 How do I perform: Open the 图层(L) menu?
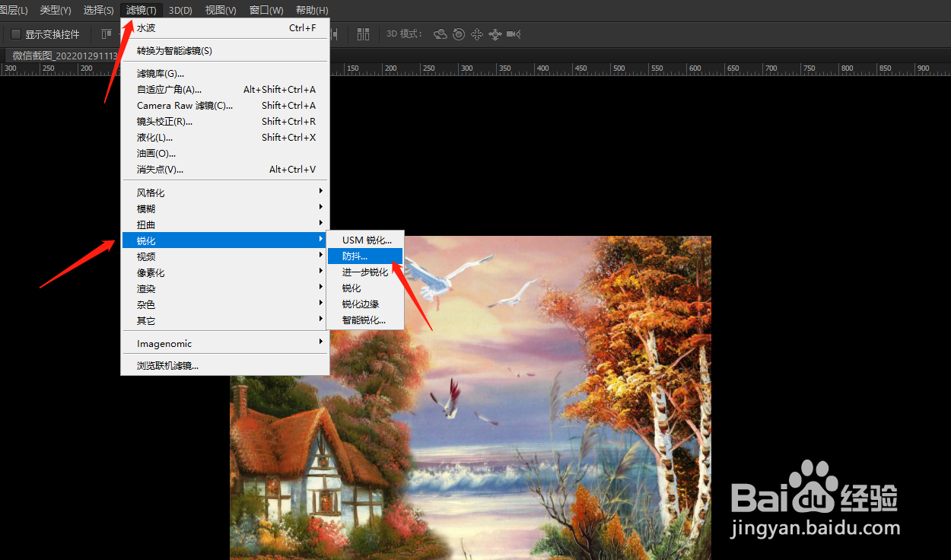pyautogui.click(x=14, y=10)
